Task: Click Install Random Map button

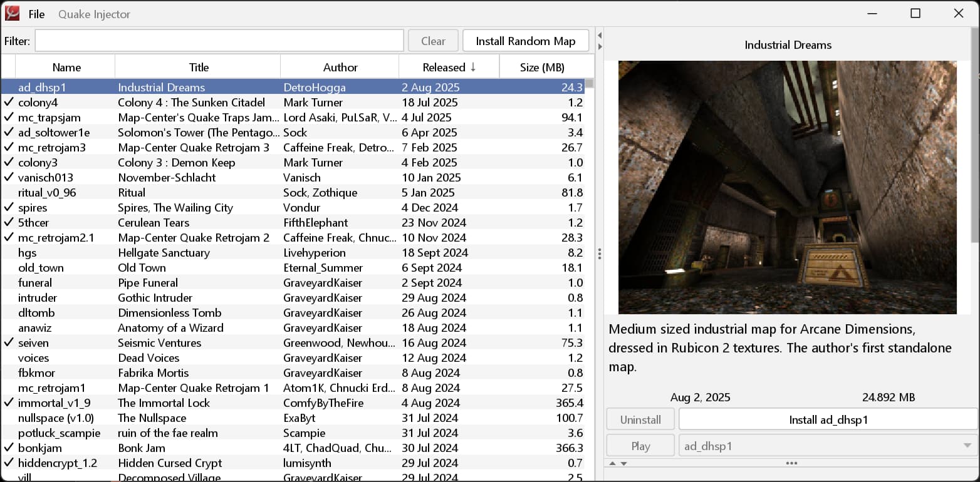Action: coord(525,41)
